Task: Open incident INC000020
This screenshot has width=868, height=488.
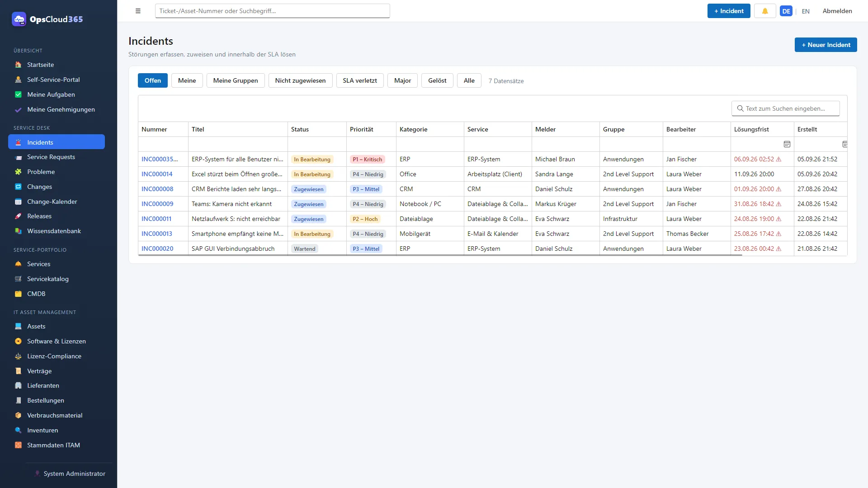Action: [157, 249]
